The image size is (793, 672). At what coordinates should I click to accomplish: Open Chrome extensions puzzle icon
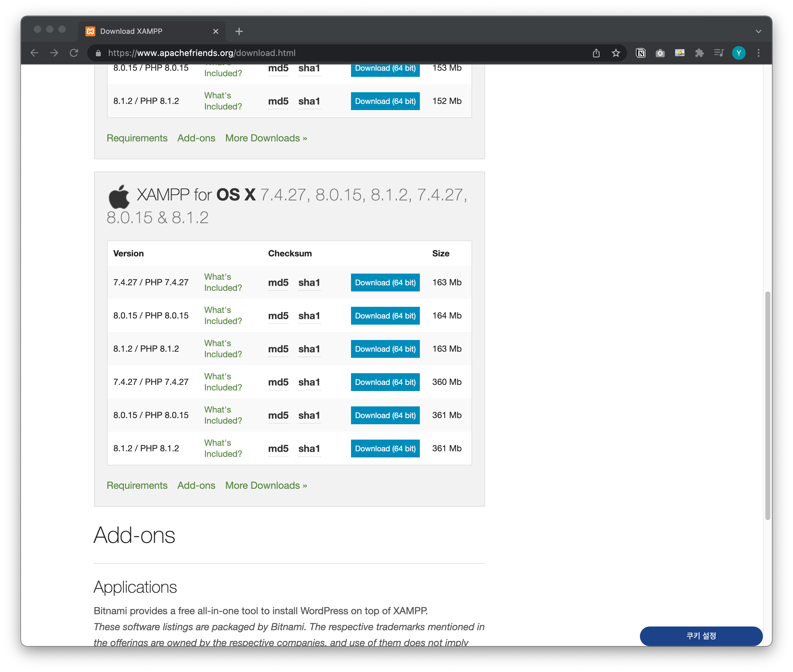point(699,53)
